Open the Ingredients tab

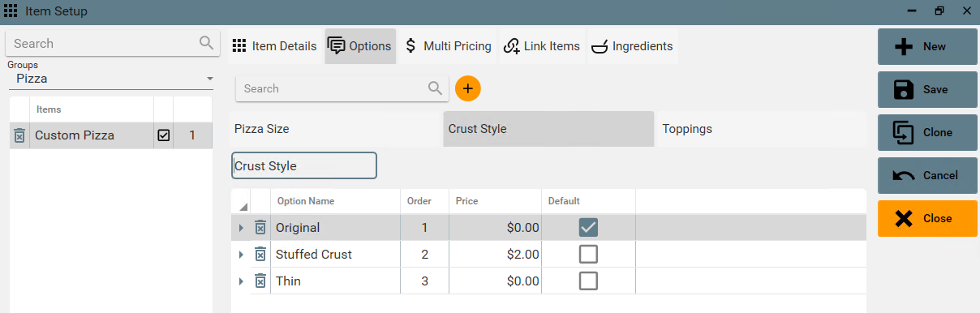633,46
